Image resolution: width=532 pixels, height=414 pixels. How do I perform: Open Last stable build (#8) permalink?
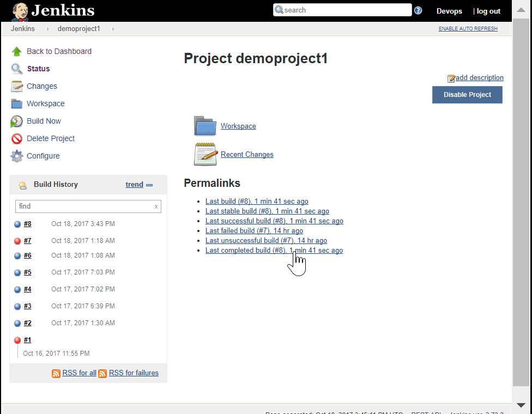(267, 211)
